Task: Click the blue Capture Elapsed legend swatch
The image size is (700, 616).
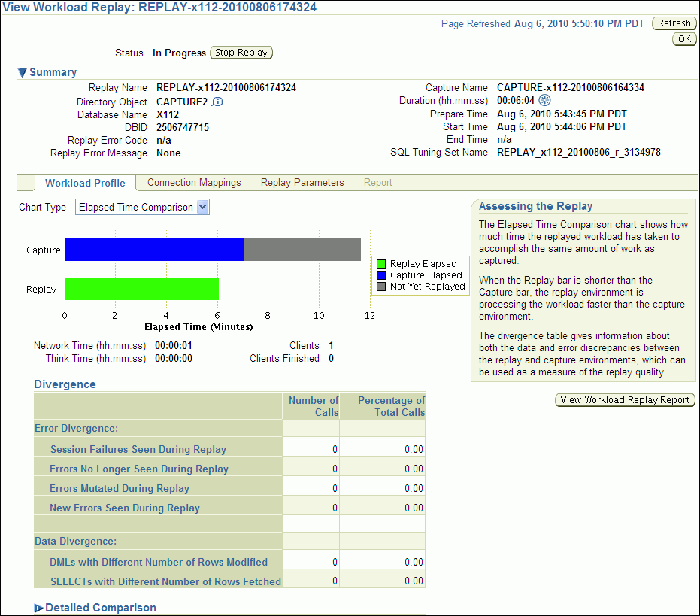Action: [381, 275]
